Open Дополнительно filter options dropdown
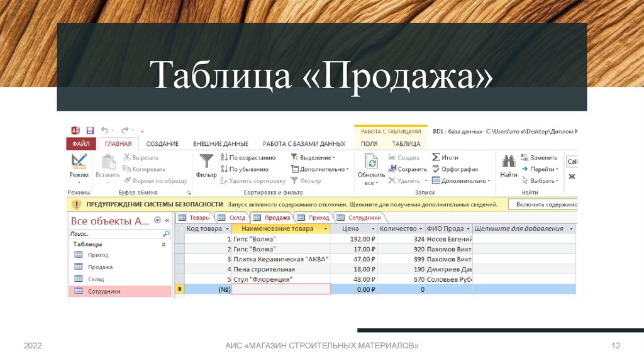 click(319, 169)
